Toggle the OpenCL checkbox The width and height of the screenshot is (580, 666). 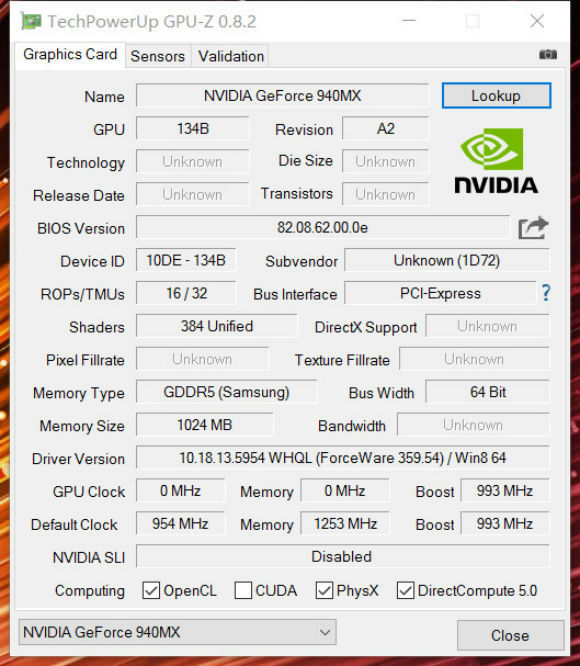151,590
